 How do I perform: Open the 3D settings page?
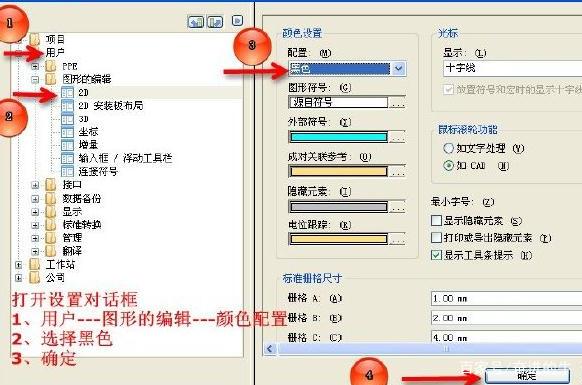pyautogui.click(x=83, y=119)
